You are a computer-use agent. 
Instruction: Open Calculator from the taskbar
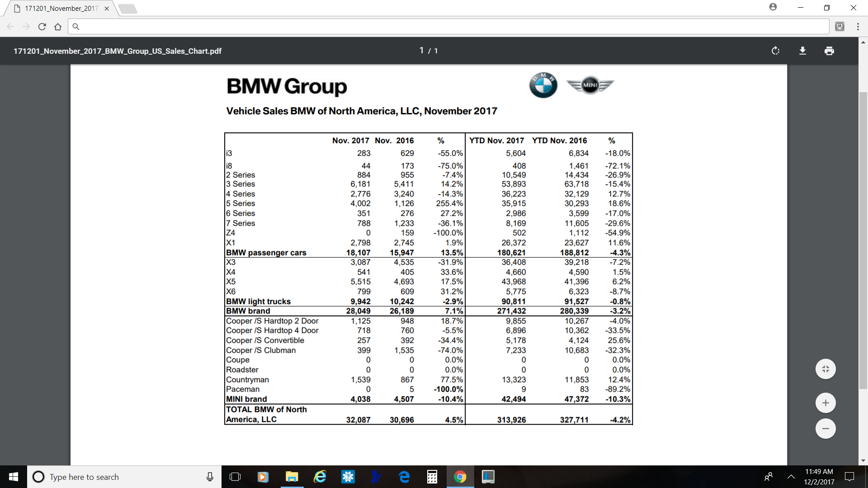click(x=432, y=477)
